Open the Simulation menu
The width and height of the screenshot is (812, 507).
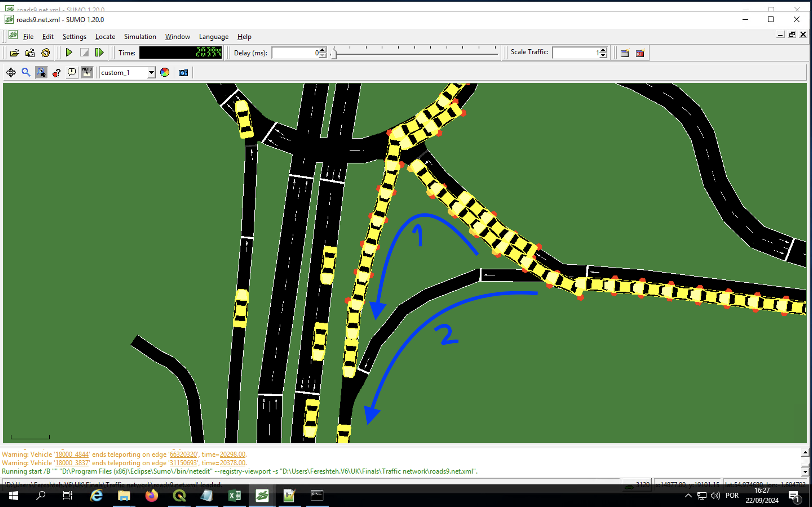pos(140,37)
